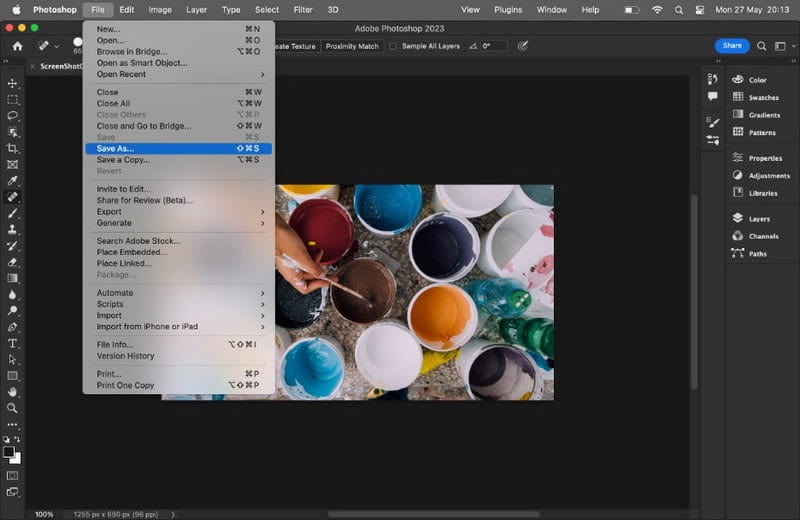Viewport: 800px width, 520px height.
Task: Select the Eyedropper tool
Action: pos(12,181)
